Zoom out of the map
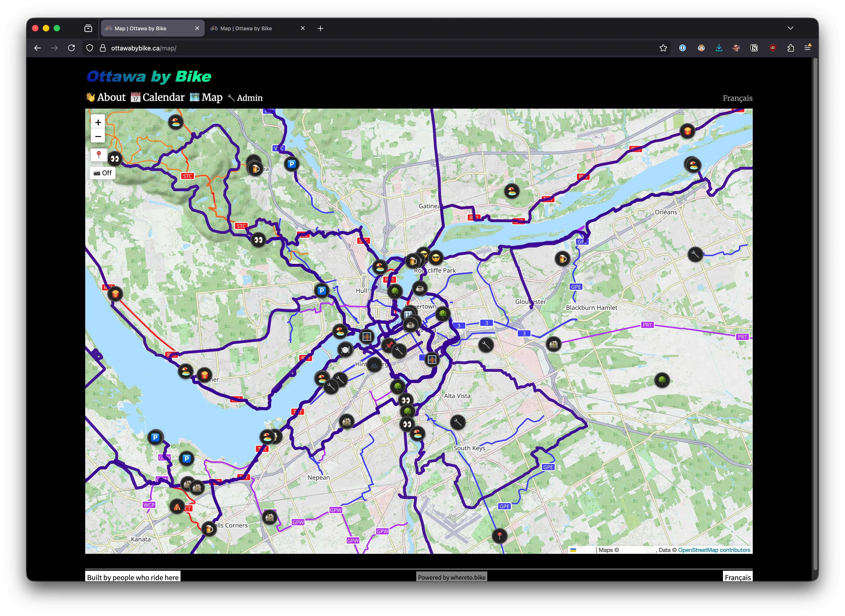Image resolution: width=845 pixels, height=616 pixels. (98, 137)
